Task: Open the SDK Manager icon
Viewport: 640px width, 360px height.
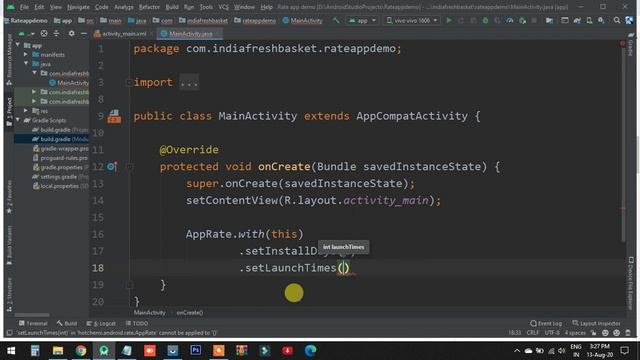Action: pos(601,20)
